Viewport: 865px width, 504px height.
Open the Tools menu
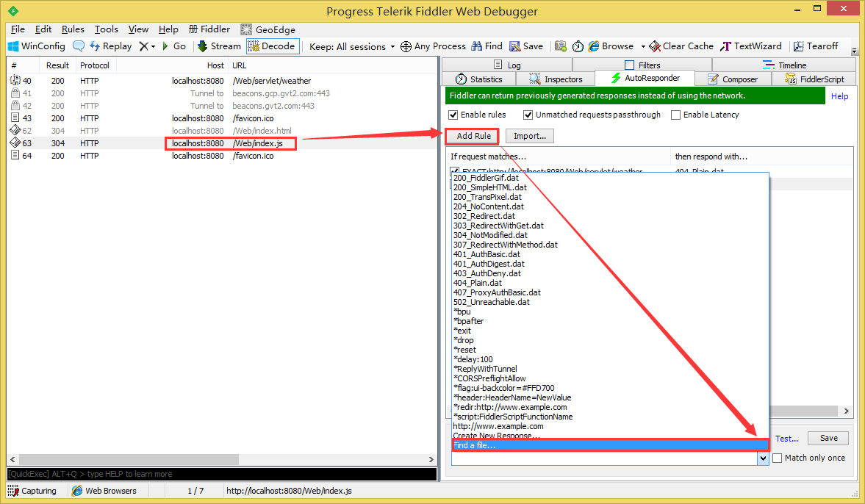[106, 29]
